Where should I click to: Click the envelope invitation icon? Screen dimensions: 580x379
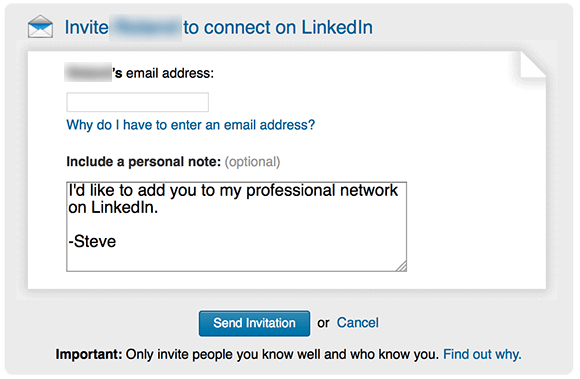(x=40, y=27)
